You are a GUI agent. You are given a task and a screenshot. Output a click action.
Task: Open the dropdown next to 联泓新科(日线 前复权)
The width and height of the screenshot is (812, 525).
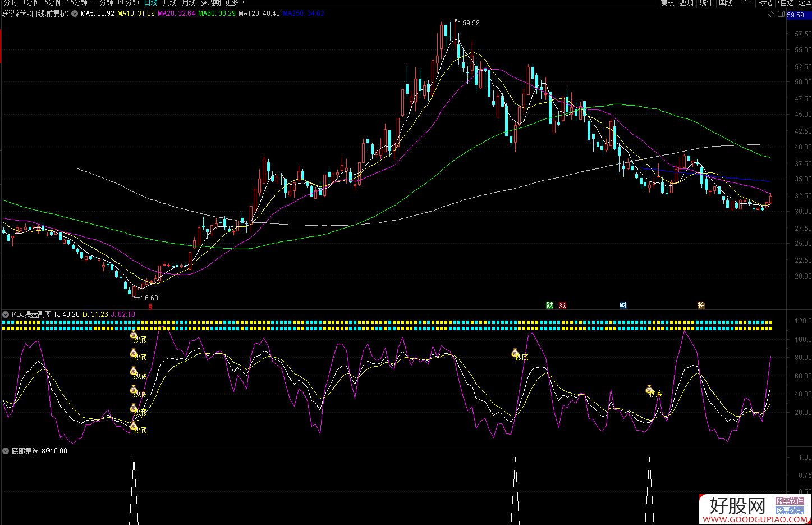(x=75, y=13)
